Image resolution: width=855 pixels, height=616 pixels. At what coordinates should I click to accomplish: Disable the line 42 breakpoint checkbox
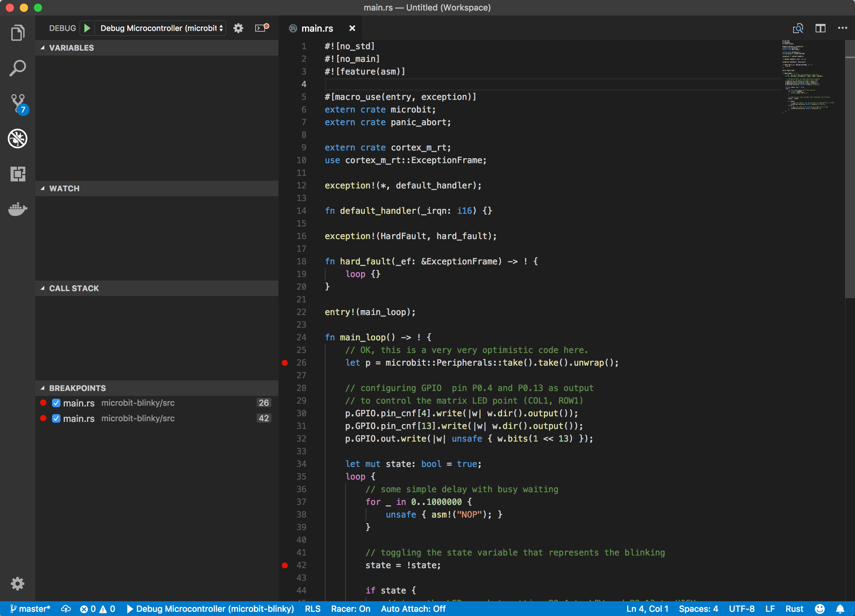pyautogui.click(x=56, y=418)
